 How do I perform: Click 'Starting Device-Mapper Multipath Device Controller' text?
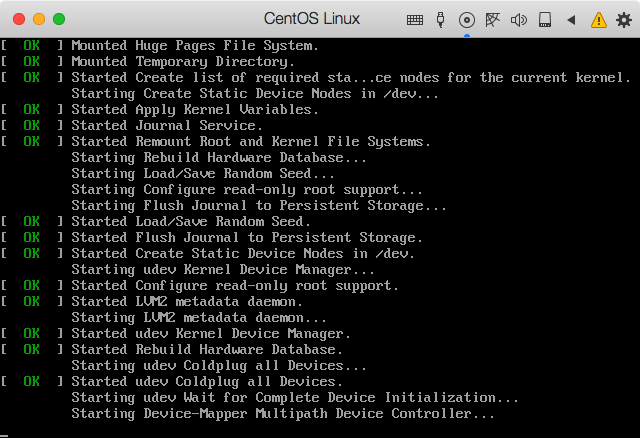(283, 414)
